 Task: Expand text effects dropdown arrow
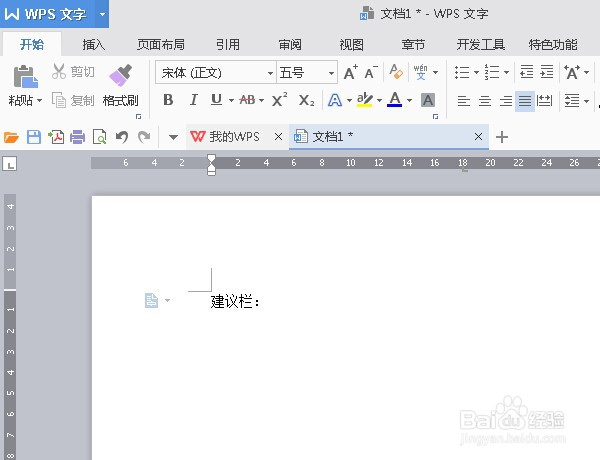point(349,101)
